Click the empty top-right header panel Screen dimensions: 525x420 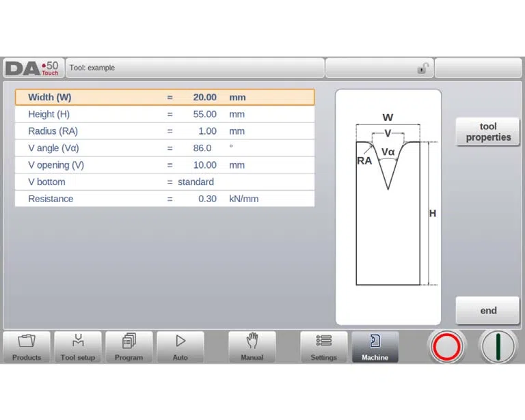(478, 68)
